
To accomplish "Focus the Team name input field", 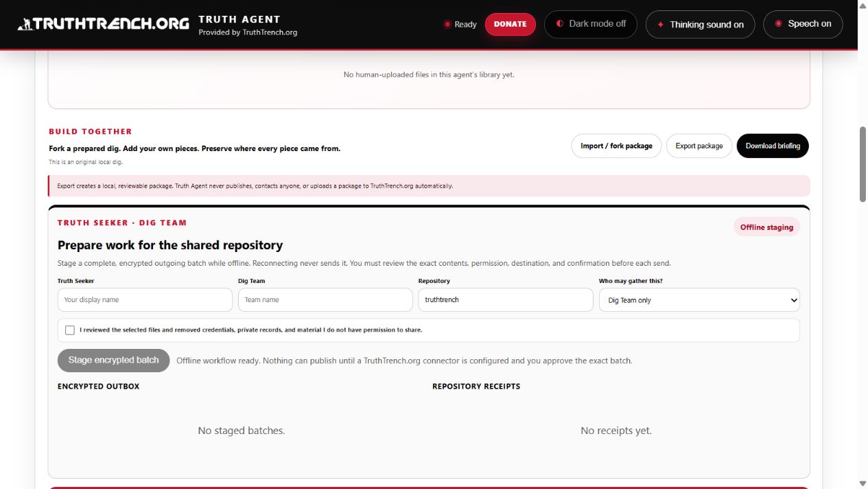I will pyautogui.click(x=325, y=300).
